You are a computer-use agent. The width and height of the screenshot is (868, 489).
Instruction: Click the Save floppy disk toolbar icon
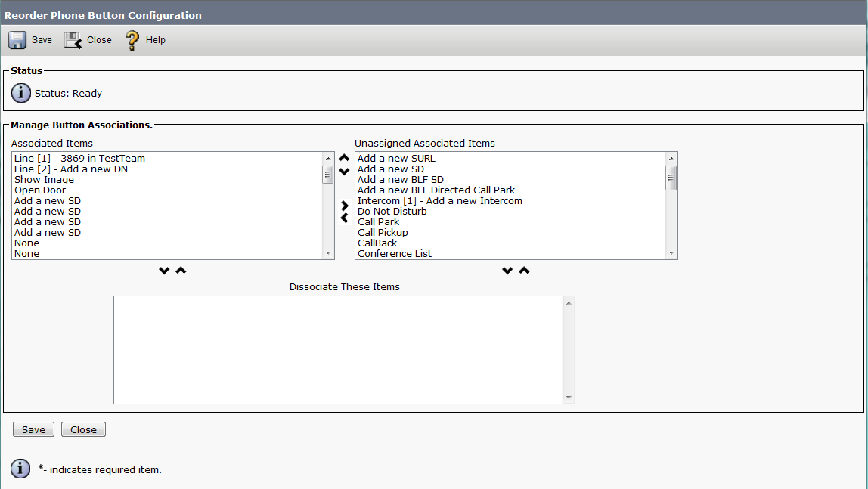(x=17, y=40)
